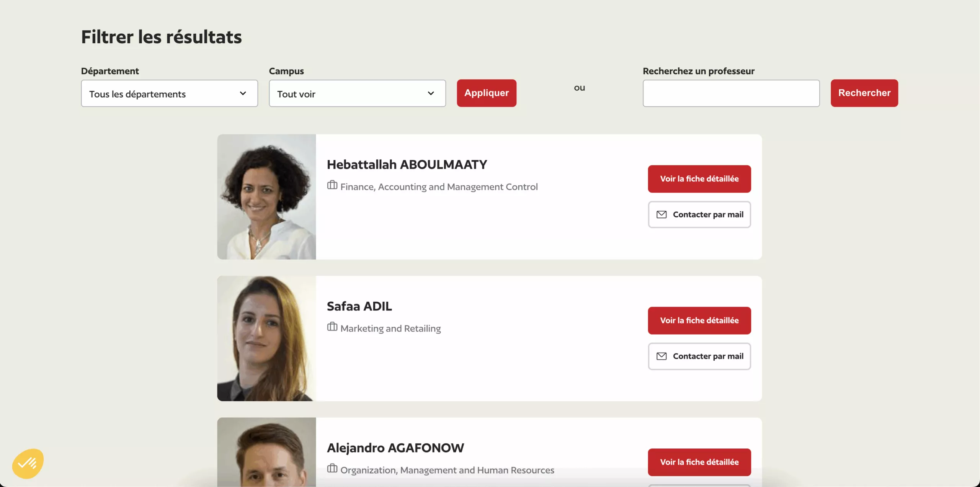Click briefcase icon beside Finance, Accounting department

(332, 185)
